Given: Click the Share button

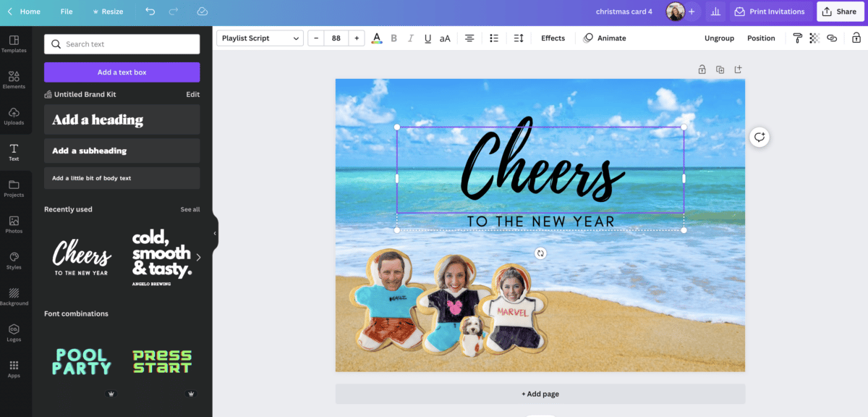Looking at the screenshot, I should tap(839, 12).
